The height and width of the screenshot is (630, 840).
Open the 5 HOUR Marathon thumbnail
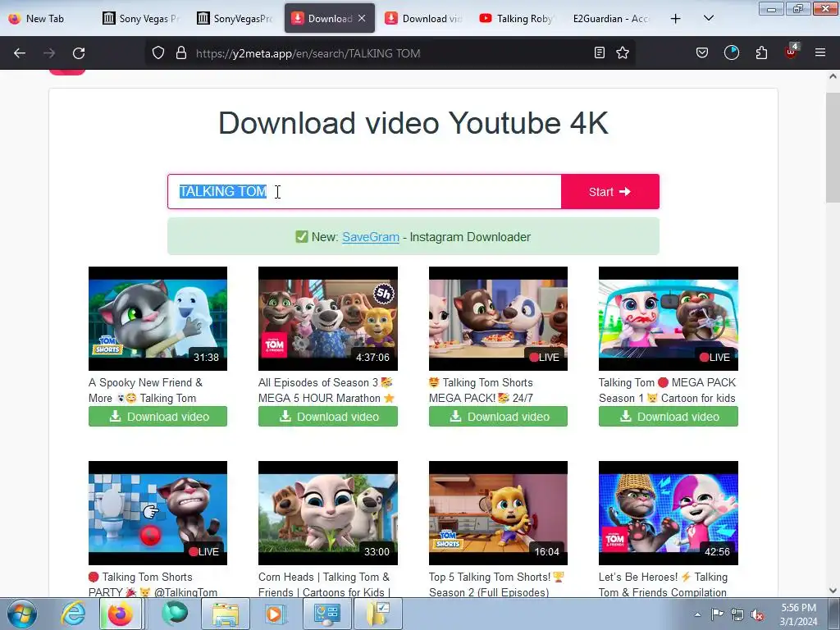(x=328, y=318)
